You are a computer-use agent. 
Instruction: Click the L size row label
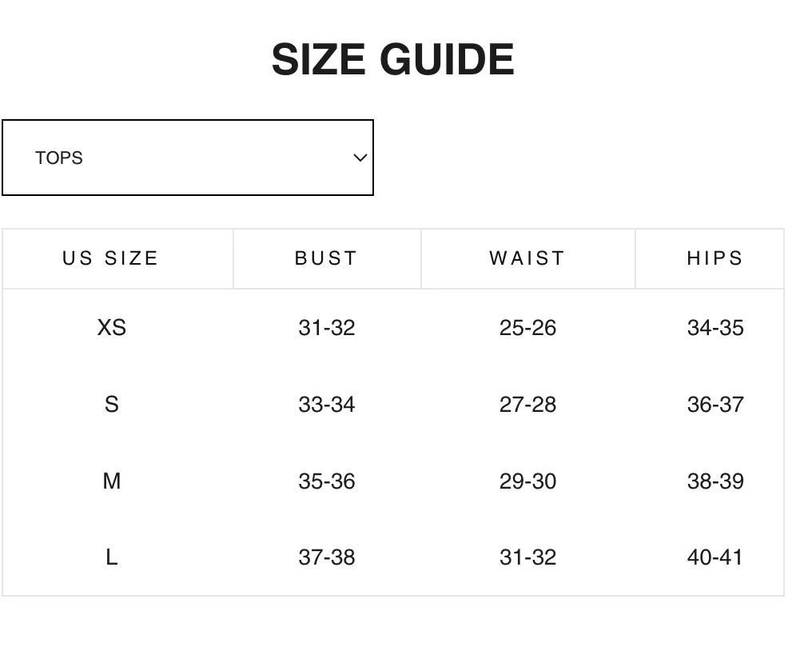[111, 557]
